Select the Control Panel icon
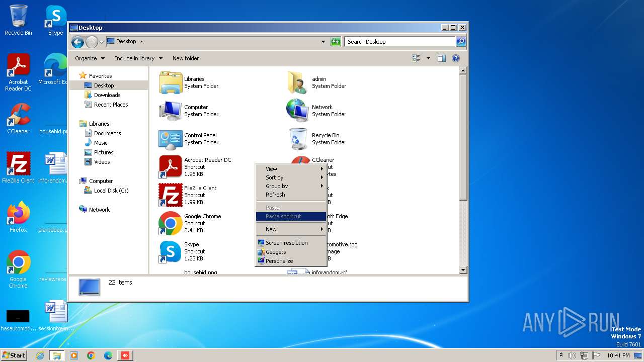Image resolution: width=644 pixels, height=362 pixels. (171, 139)
